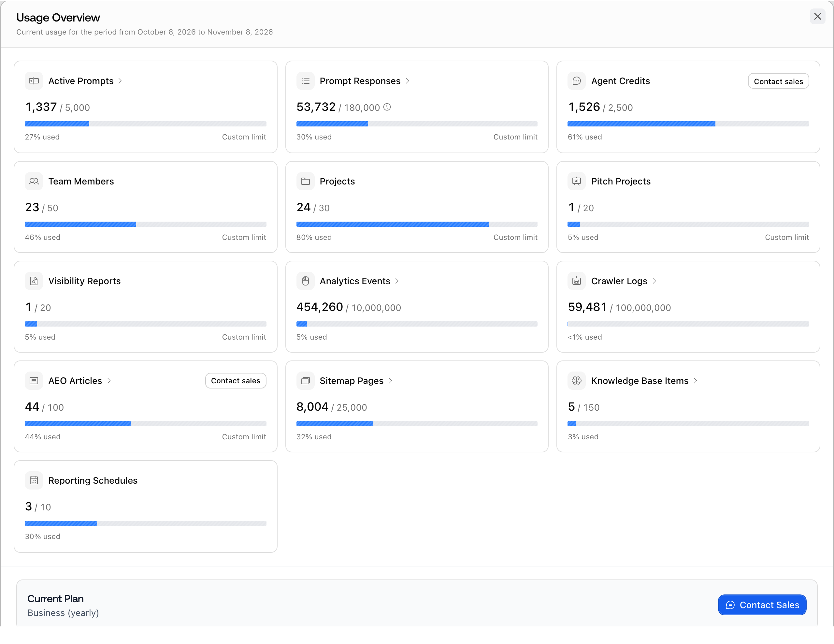
Task: Click the AEO Articles icon
Action: tap(34, 381)
